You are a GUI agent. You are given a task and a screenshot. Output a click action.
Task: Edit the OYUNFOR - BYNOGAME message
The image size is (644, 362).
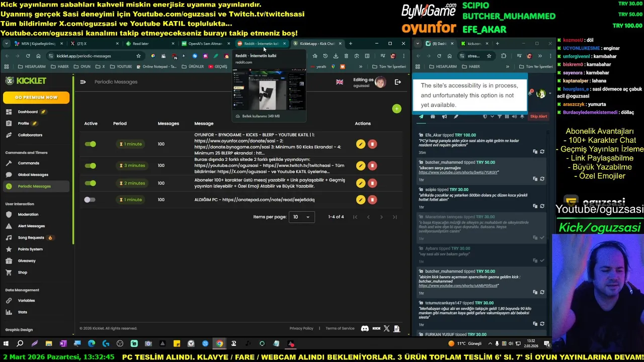coord(360,144)
